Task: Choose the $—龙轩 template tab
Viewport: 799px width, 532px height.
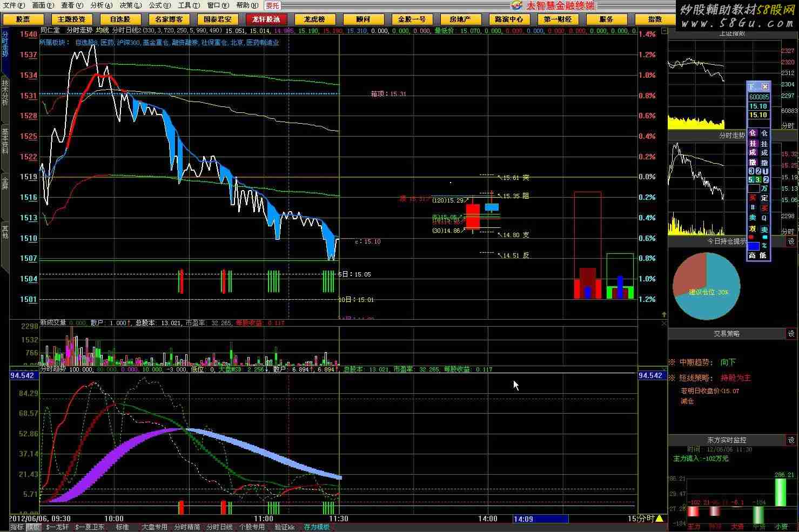Action: click(x=57, y=527)
